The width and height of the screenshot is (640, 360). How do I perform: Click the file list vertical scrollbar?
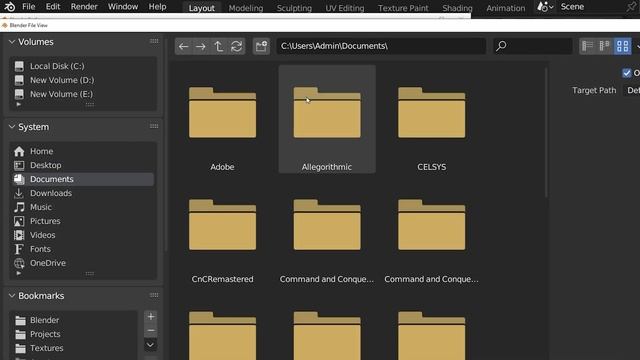coord(547,133)
